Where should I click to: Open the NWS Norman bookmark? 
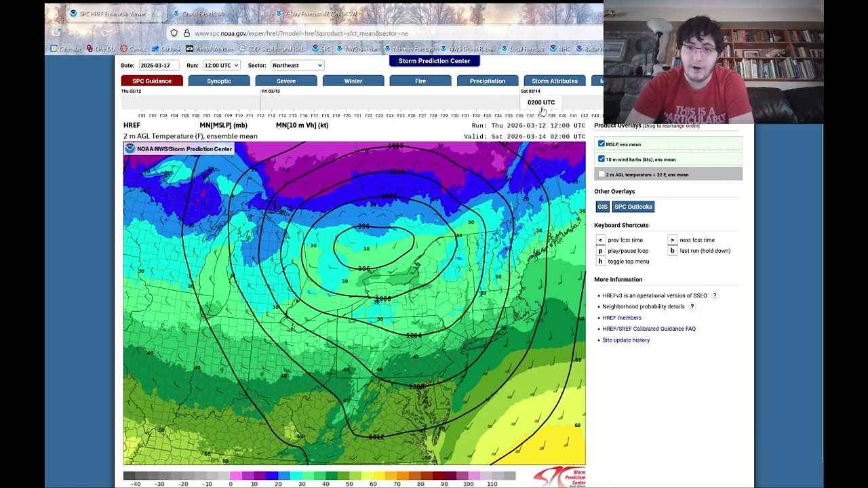point(357,49)
